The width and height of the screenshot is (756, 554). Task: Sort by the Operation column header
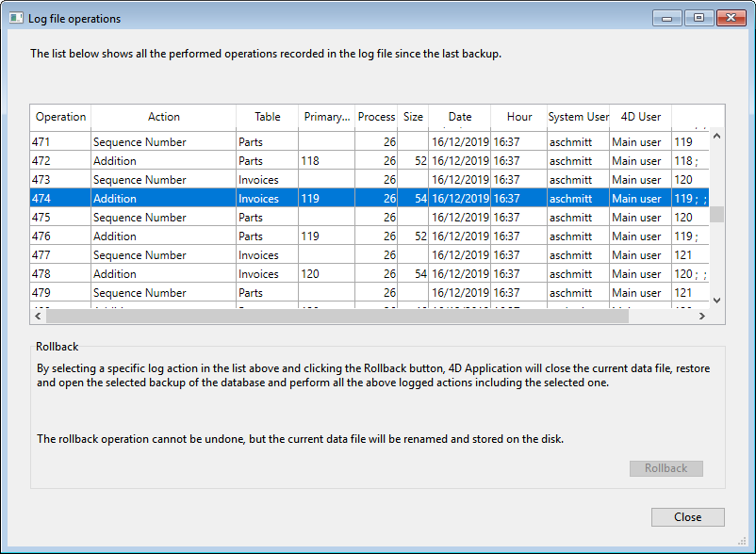tap(60, 117)
